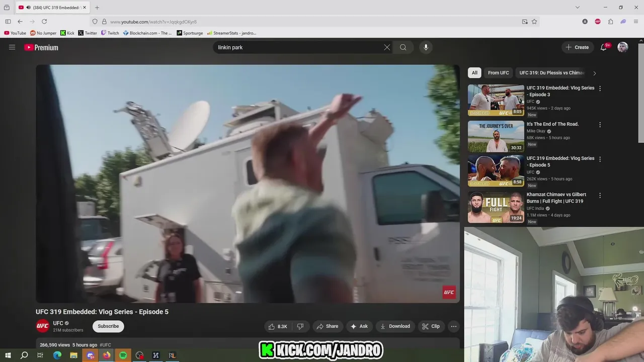Show more filter chips with right arrow

click(594, 73)
